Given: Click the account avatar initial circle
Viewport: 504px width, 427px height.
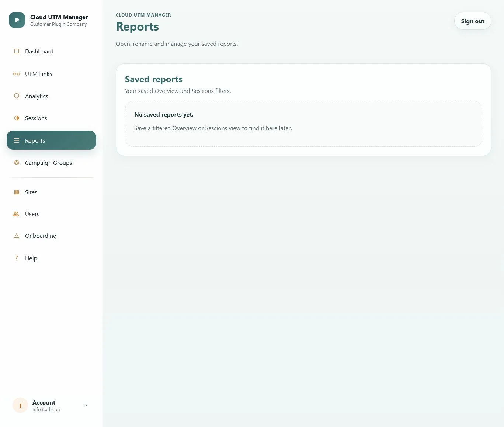Looking at the screenshot, I should 20,405.
